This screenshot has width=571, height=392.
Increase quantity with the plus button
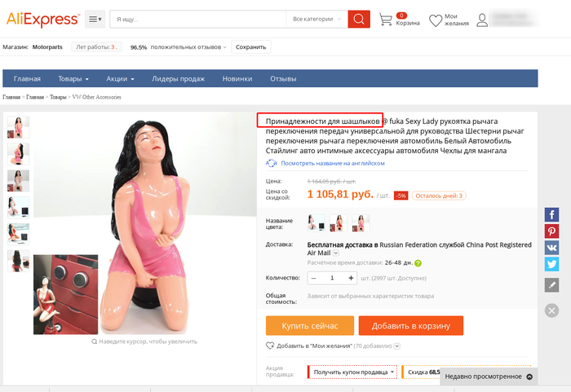351,278
